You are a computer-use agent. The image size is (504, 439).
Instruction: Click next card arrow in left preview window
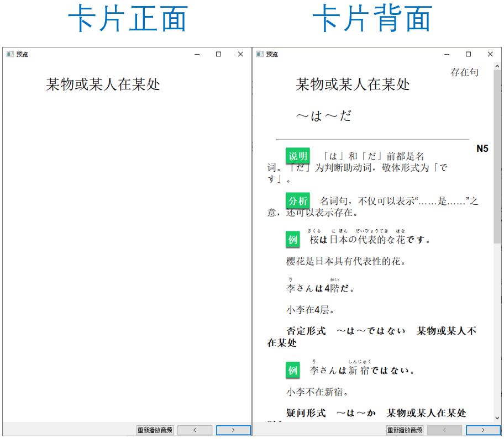pos(233,430)
